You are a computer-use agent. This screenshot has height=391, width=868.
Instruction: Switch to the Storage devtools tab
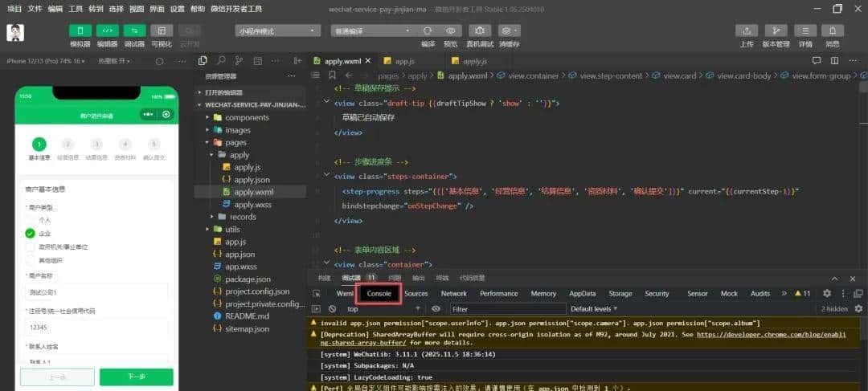tap(620, 294)
